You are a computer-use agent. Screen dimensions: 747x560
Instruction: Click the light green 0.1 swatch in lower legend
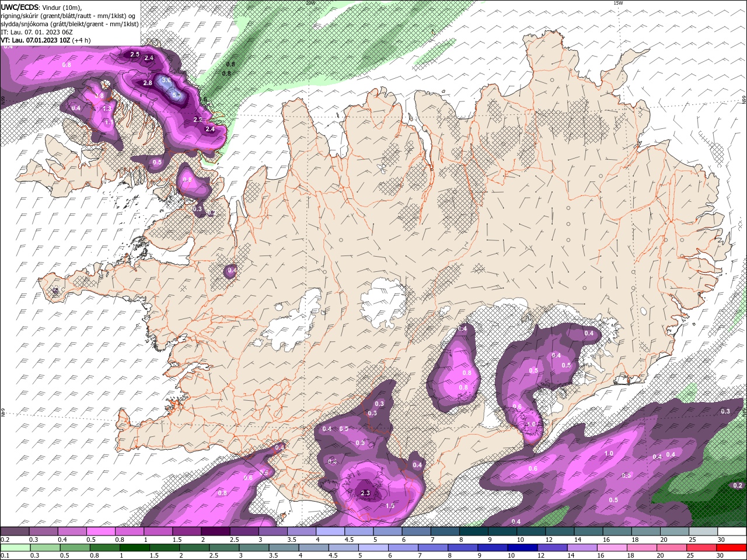15,548
